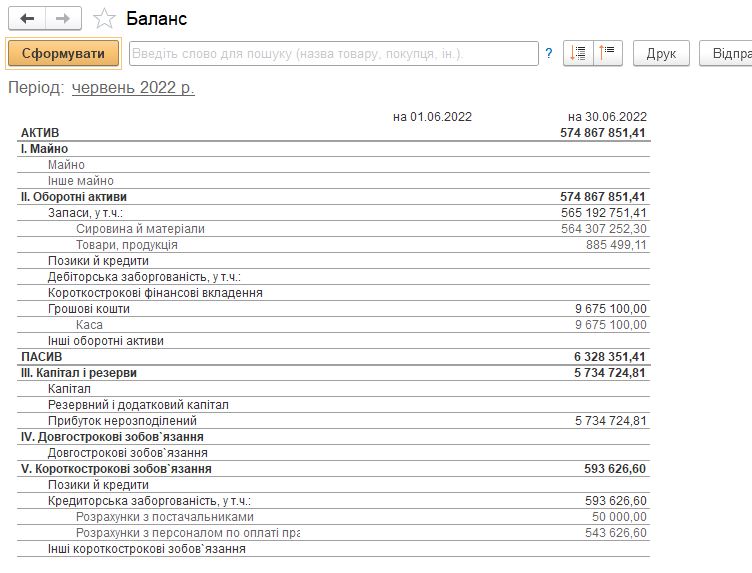Image resolution: width=752 pixels, height=573 pixels.
Task: Select the V. Короткострокові зобов'язання row
Action: click(x=334, y=469)
